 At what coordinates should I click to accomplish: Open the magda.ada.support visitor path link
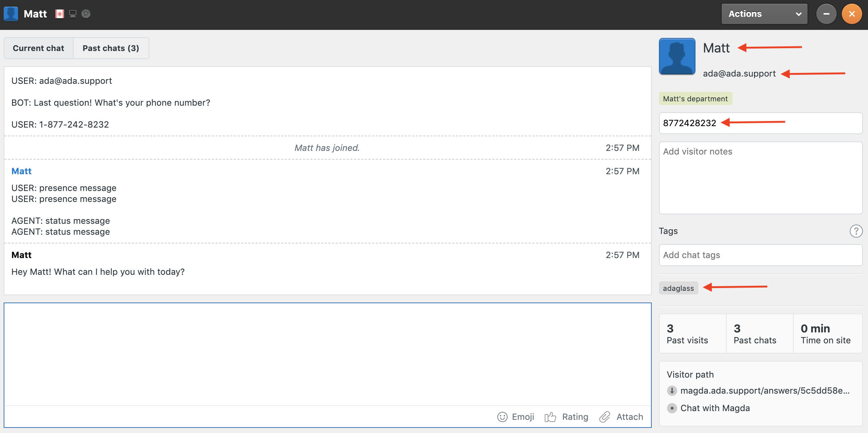tap(765, 391)
